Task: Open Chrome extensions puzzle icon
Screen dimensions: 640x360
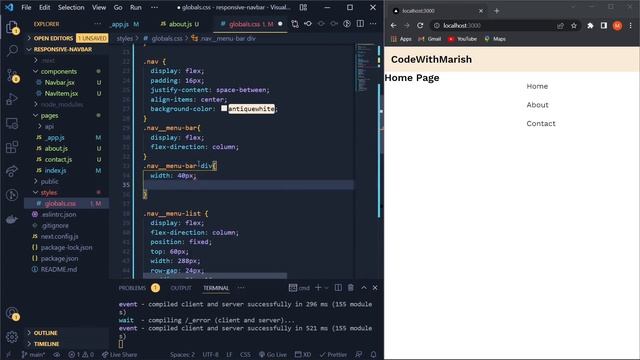Action: point(590,25)
